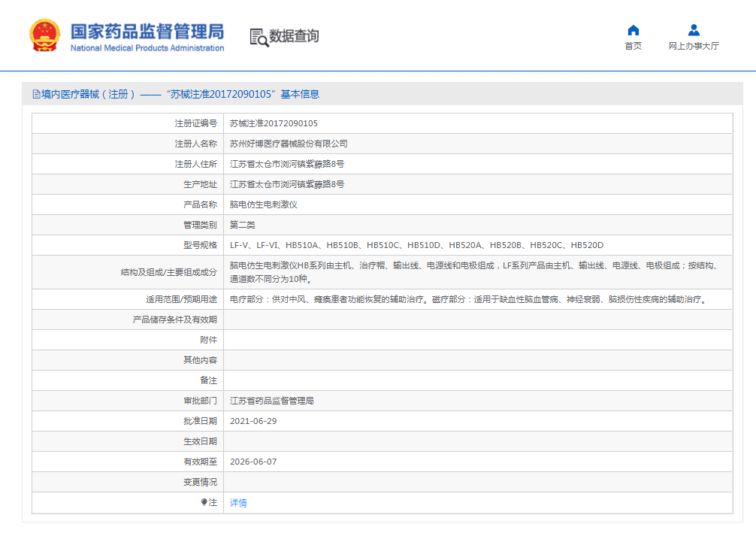
Task: Click the 注册证编号 label
Action: [195, 123]
